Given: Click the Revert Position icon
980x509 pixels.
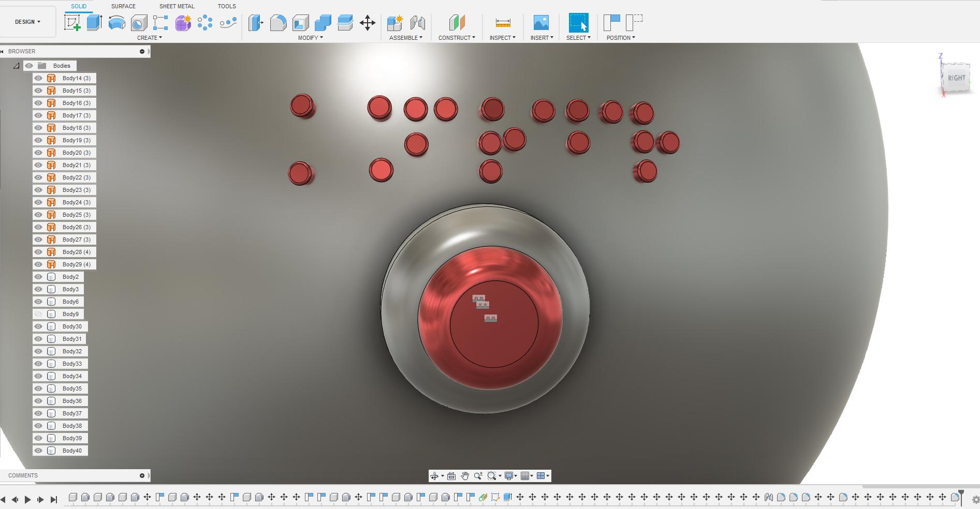Looking at the screenshot, I should (634, 23).
